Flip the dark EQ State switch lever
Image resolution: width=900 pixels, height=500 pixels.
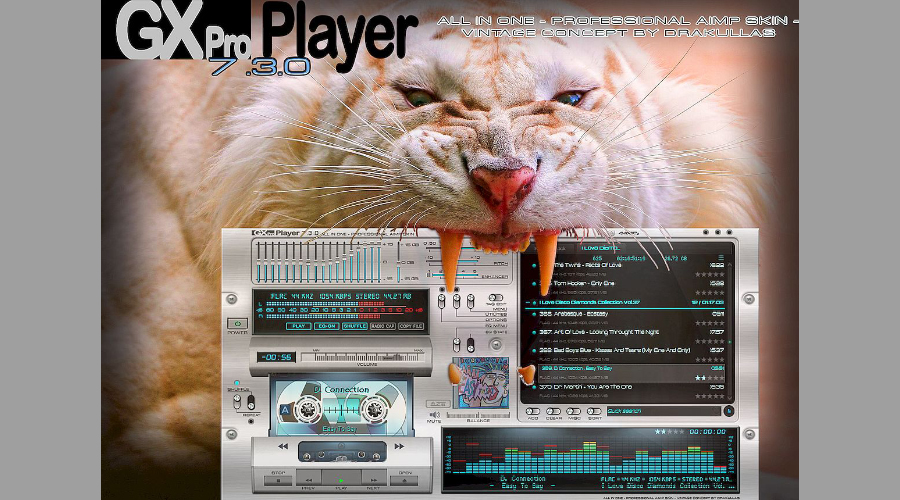[x=471, y=345]
